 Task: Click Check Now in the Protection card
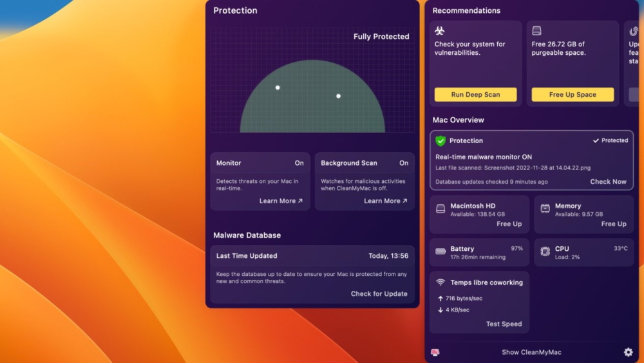[608, 182]
